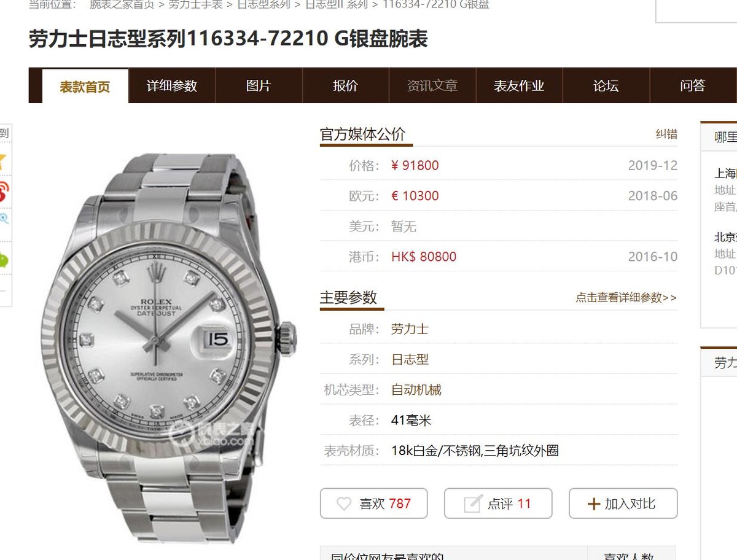The height and width of the screenshot is (560, 737).
Task: Open the 详细参数 tab
Action: 172,86
